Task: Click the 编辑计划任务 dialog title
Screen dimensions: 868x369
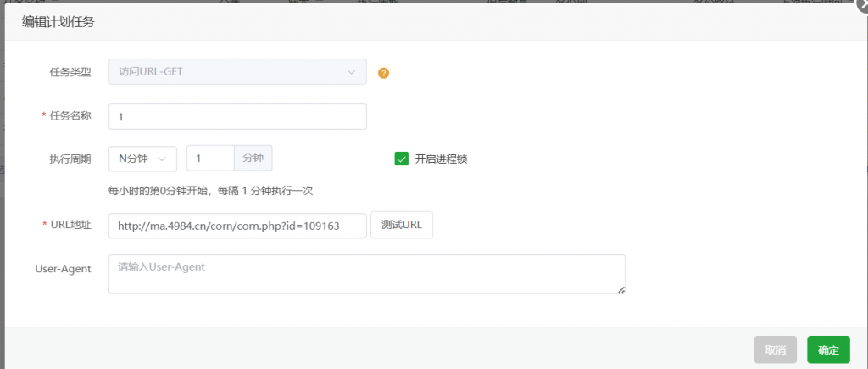Action: point(58,23)
